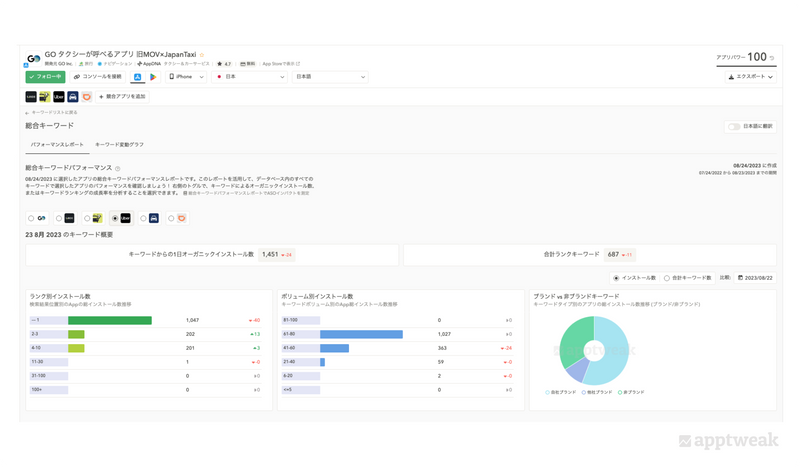The height and width of the screenshot is (467, 800).
Task: Open the iPhone device dropdown
Action: [186, 77]
